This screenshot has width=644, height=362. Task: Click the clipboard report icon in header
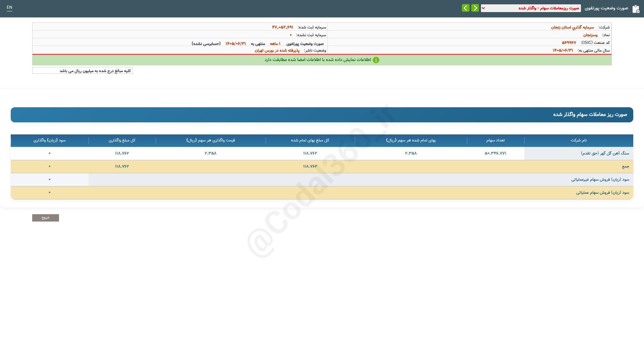636,9
